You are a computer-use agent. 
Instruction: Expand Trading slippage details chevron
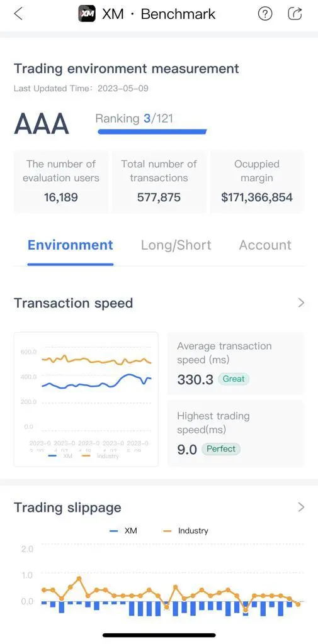[x=301, y=508]
